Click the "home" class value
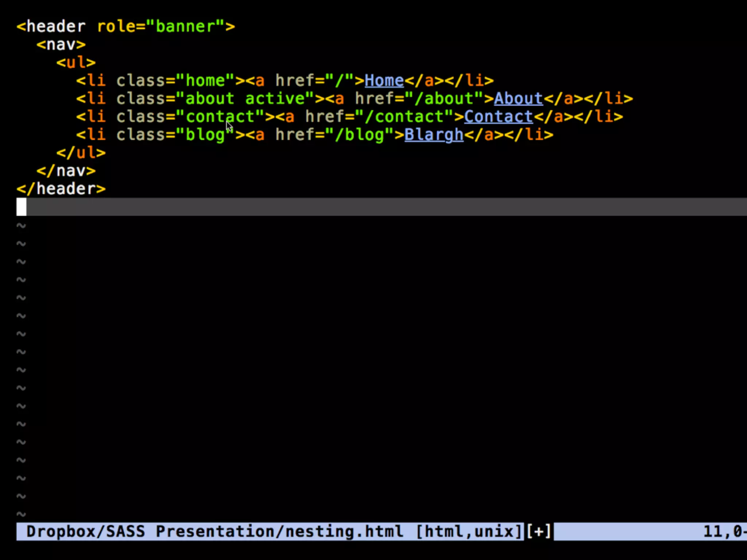 coord(205,81)
